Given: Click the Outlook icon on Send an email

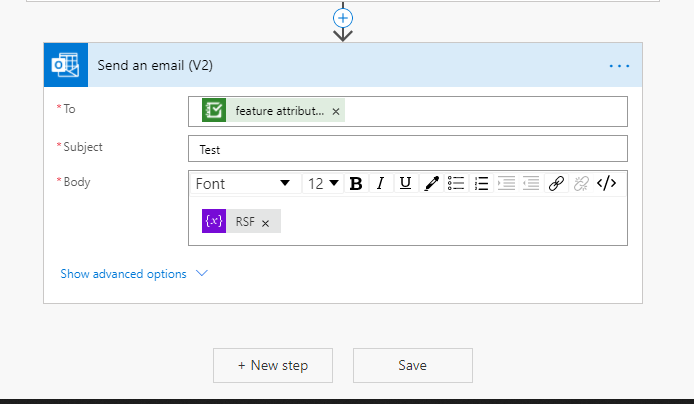Looking at the screenshot, I should (x=66, y=65).
